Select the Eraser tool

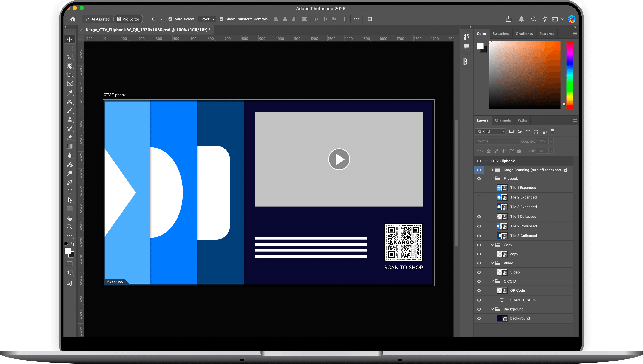click(x=70, y=137)
